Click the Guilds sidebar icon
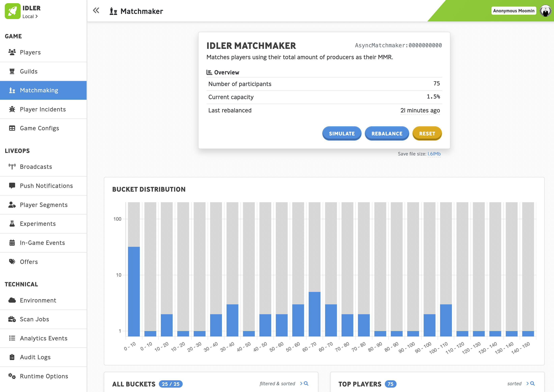 [x=12, y=71]
